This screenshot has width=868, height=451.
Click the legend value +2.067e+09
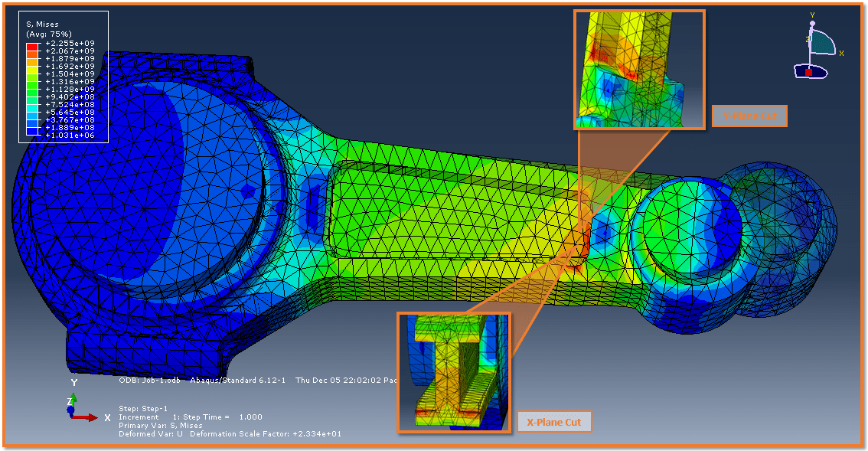(70, 51)
